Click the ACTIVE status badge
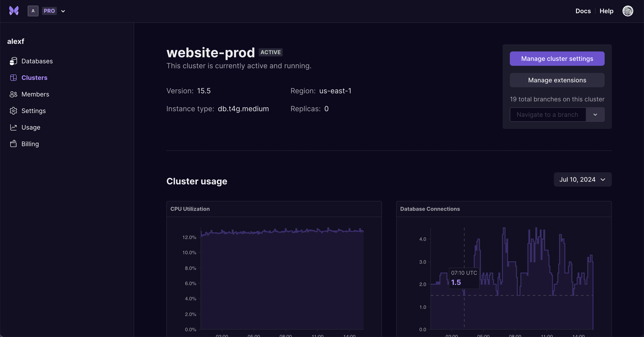 point(271,52)
